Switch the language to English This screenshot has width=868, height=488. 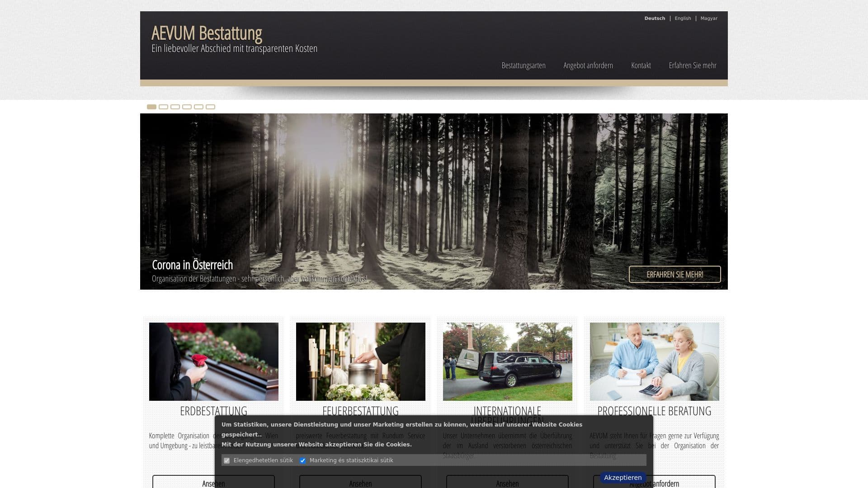click(x=683, y=19)
